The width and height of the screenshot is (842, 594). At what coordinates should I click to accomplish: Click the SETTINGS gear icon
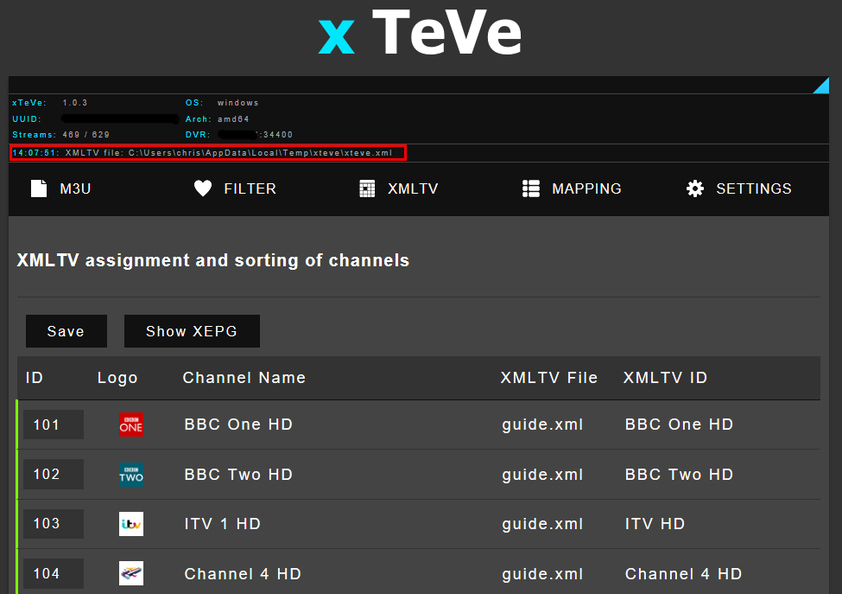(695, 189)
